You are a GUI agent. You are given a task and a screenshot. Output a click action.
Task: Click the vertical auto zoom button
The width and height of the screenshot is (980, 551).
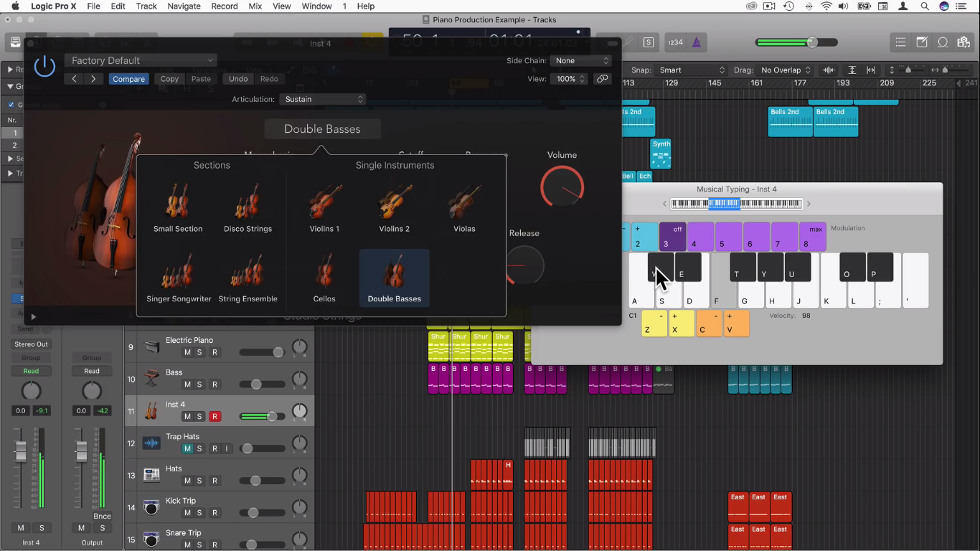852,70
